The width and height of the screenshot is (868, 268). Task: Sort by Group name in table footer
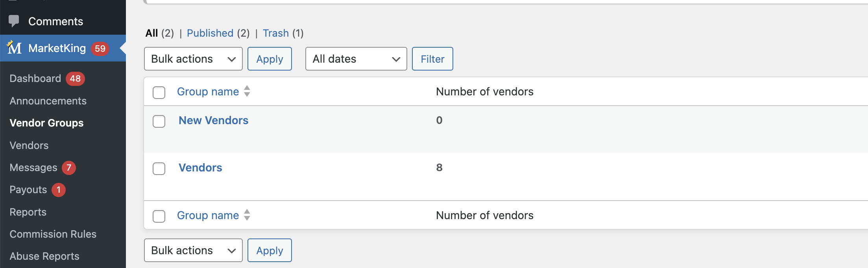coord(208,215)
